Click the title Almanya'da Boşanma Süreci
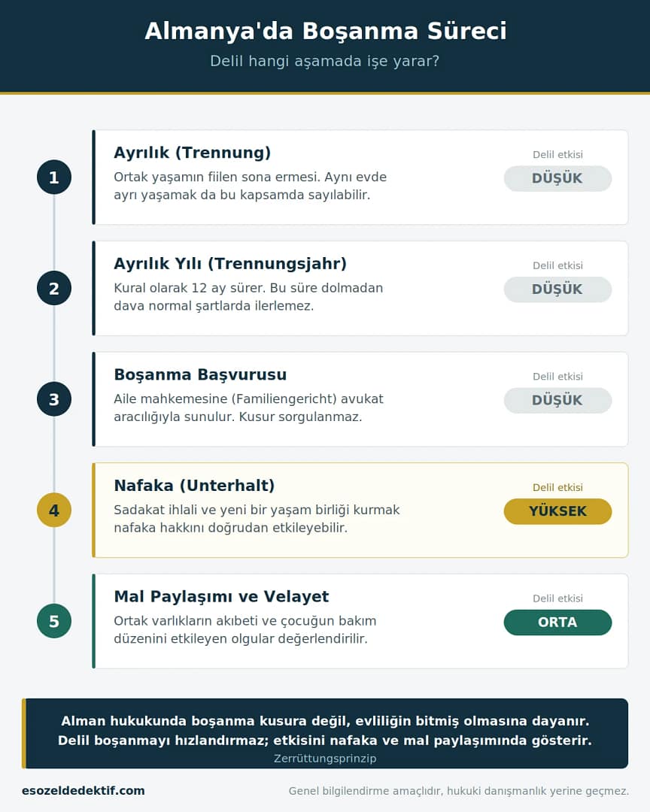Screen dimensions: 650x812 pos(326,31)
